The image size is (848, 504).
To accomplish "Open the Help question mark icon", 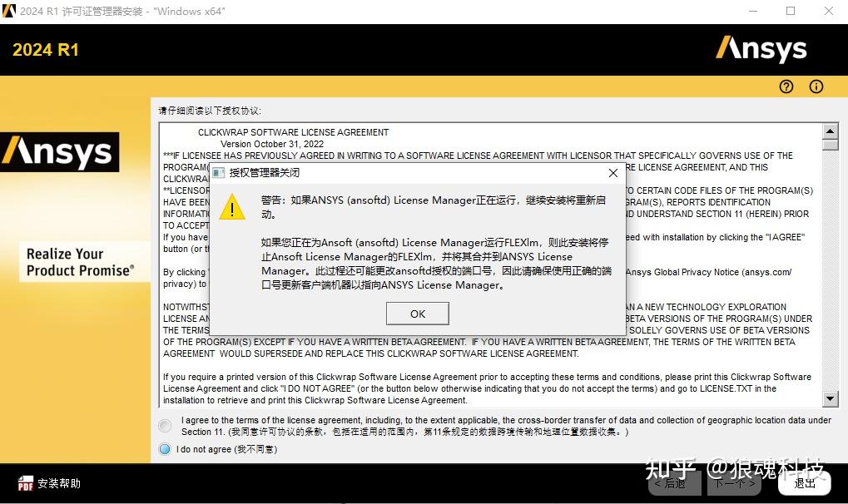I will click(x=786, y=86).
